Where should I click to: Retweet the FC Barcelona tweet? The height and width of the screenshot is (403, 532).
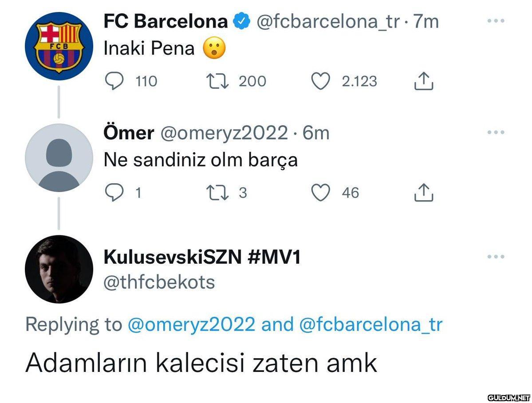coord(216,81)
